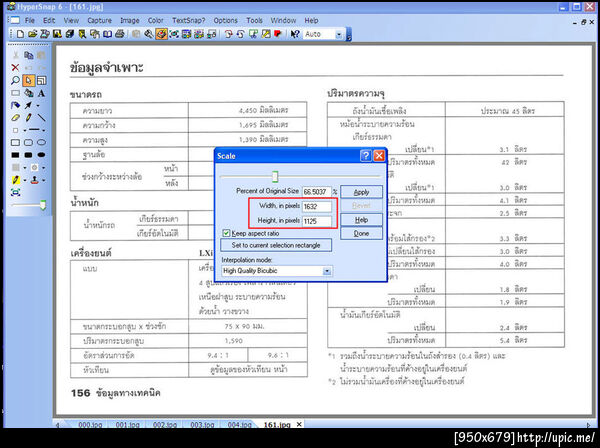The width and height of the screenshot is (600, 448).
Task: Expand the arrow style dropdown
Action: (x=38, y=106)
